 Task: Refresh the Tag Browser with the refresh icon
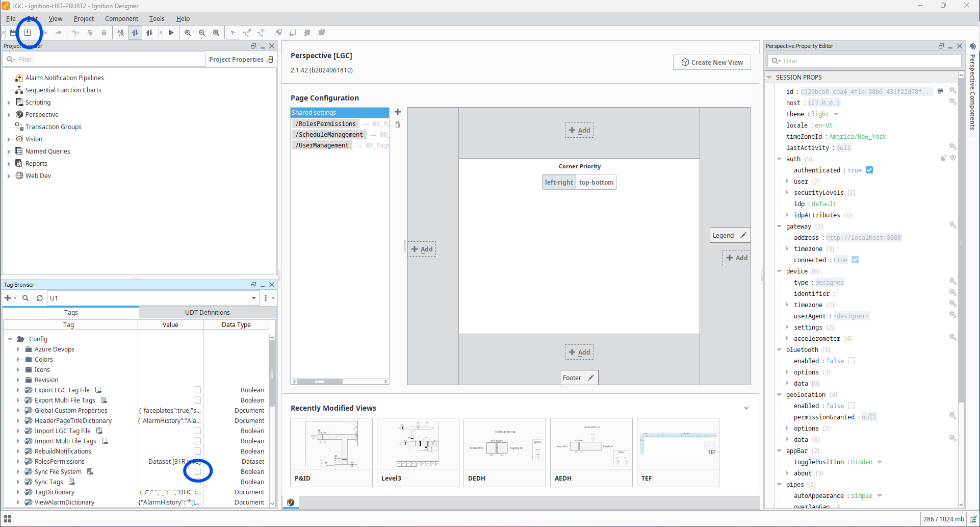[x=40, y=298]
